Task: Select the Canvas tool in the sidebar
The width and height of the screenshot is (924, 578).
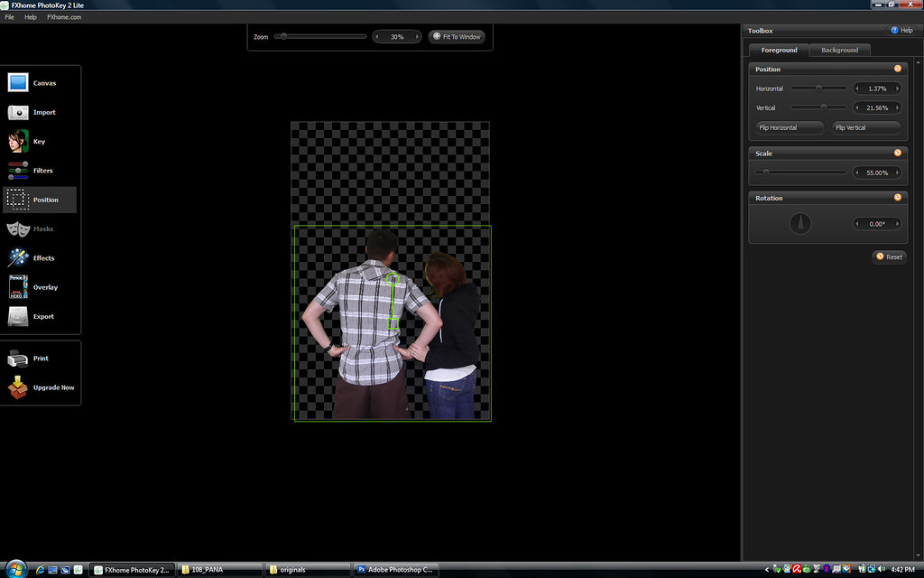Action: pyautogui.click(x=37, y=82)
